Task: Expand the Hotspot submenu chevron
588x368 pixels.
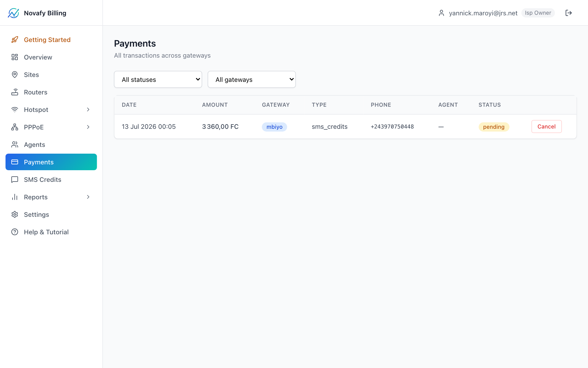Action: pos(88,109)
